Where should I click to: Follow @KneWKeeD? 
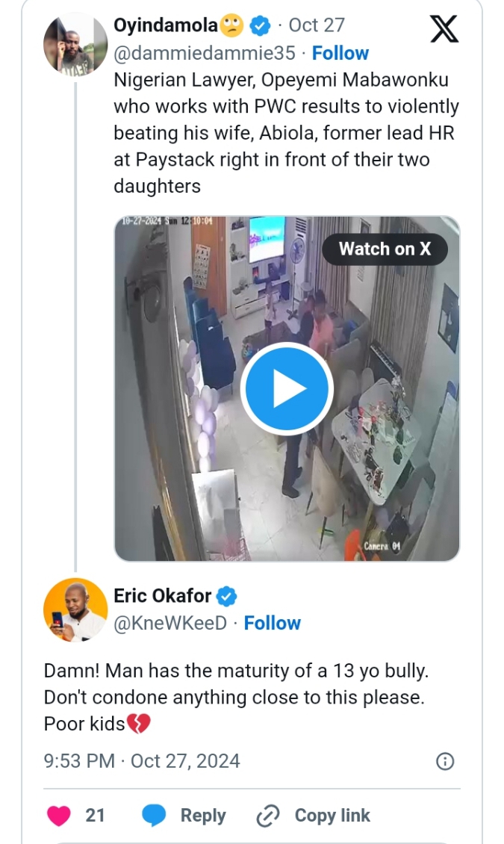coord(273,623)
